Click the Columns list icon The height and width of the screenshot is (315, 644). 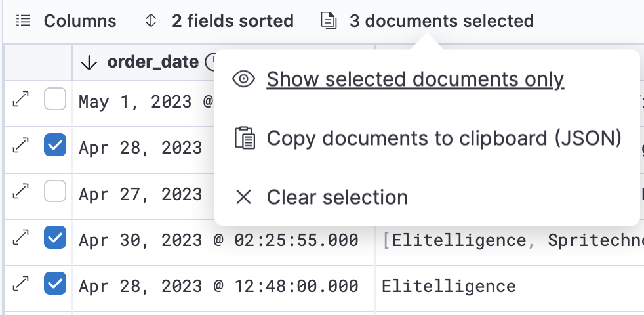pos(23,21)
